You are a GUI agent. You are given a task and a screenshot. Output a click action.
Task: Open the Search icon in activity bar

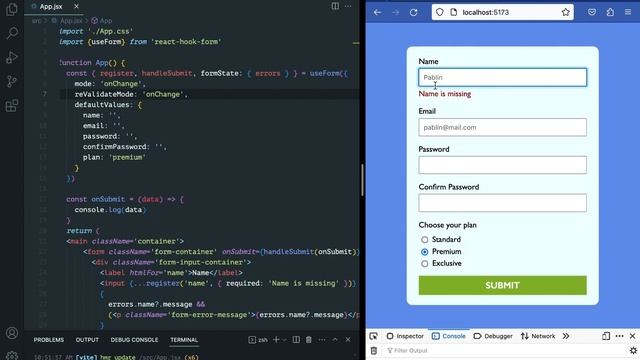pyautogui.click(x=12, y=33)
